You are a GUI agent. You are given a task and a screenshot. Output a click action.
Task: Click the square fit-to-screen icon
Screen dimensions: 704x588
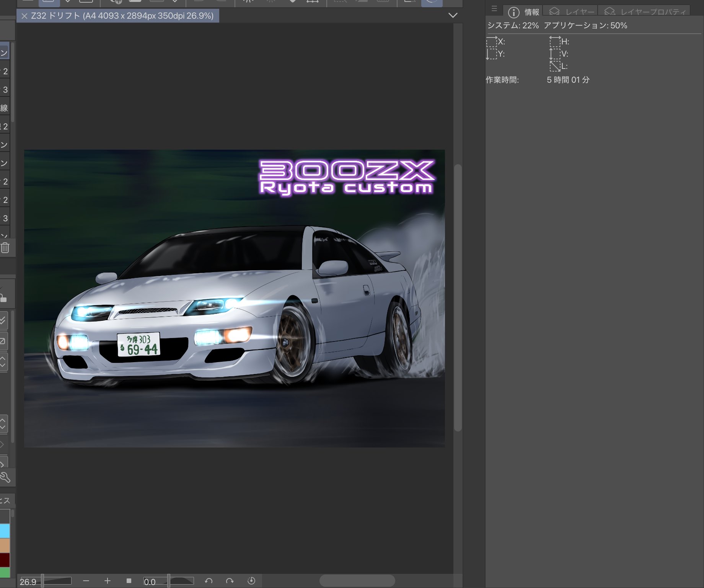point(129,581)
